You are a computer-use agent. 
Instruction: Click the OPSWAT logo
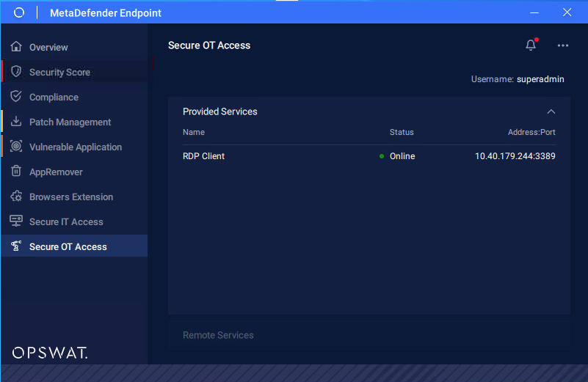coord(50,353)
